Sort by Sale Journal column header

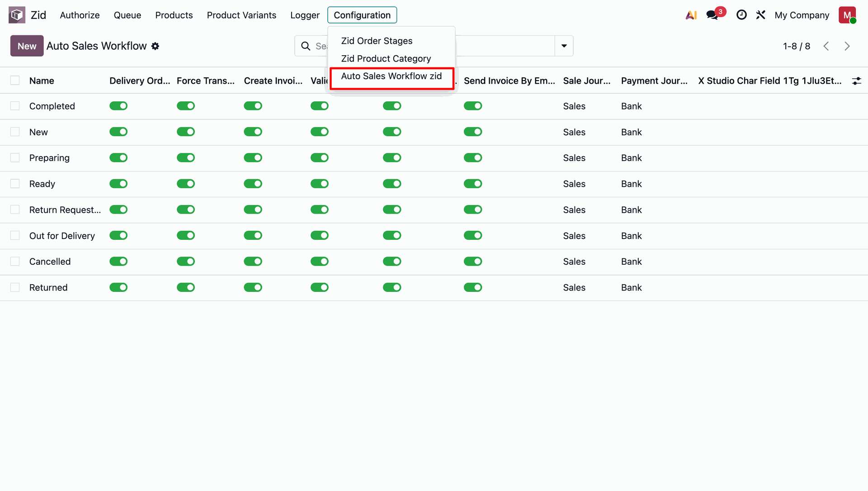pos(587,81)
